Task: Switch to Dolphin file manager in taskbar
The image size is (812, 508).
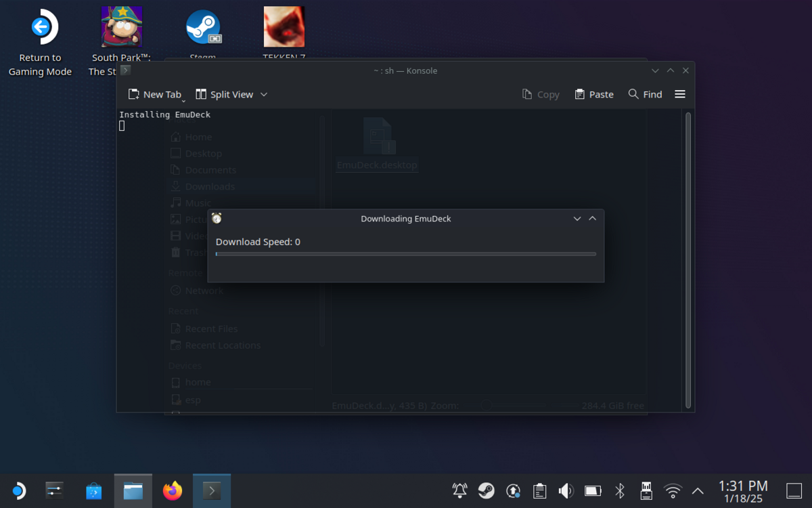Action: (133, 490)
